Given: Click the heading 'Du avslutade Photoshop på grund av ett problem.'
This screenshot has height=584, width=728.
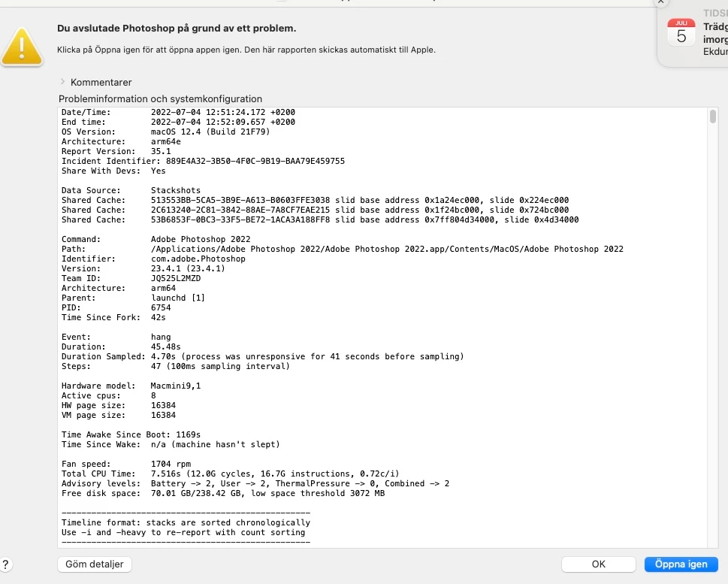Looking at the screenshot, I should (x=177, y=29).
